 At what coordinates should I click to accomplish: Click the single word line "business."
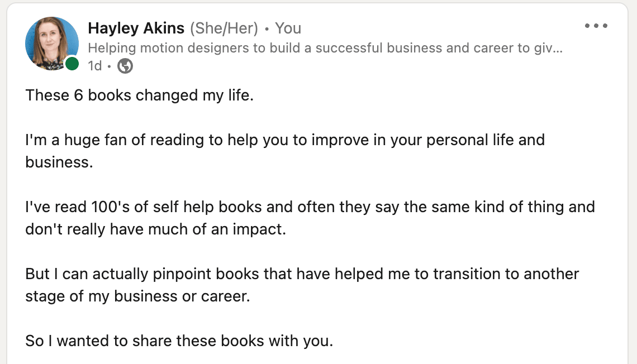[59, 162]
